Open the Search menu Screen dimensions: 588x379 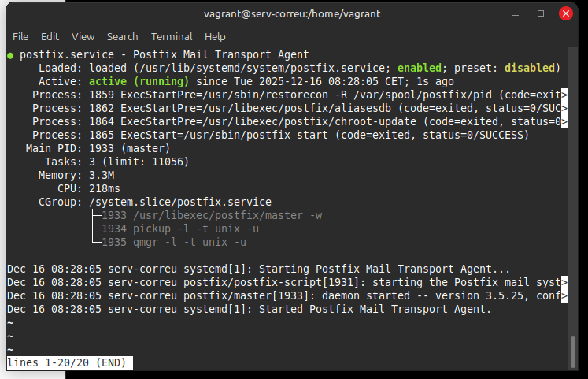[x=122, y=36]
